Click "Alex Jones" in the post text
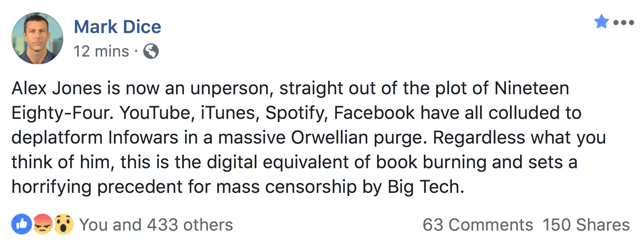 pos(57,88)
